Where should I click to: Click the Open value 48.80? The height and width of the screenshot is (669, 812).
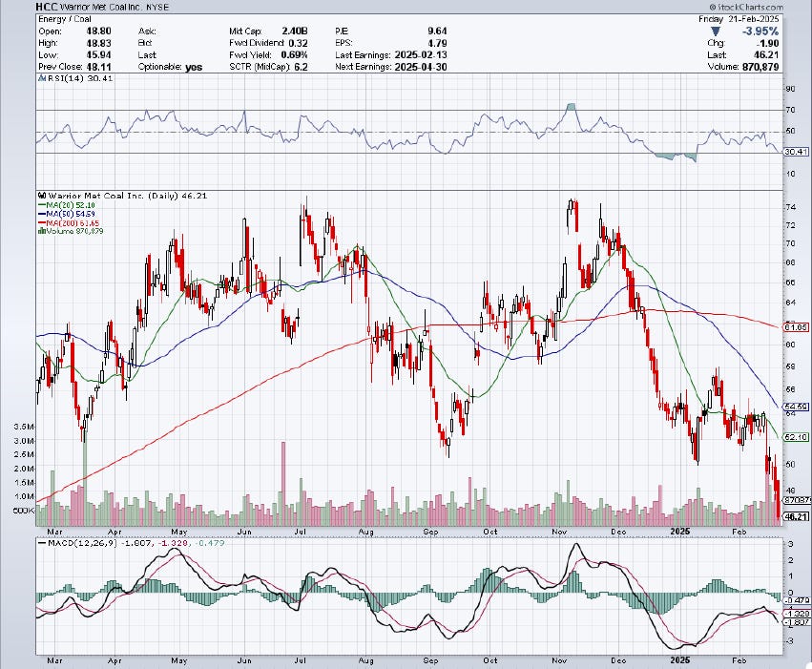[99, 31]
